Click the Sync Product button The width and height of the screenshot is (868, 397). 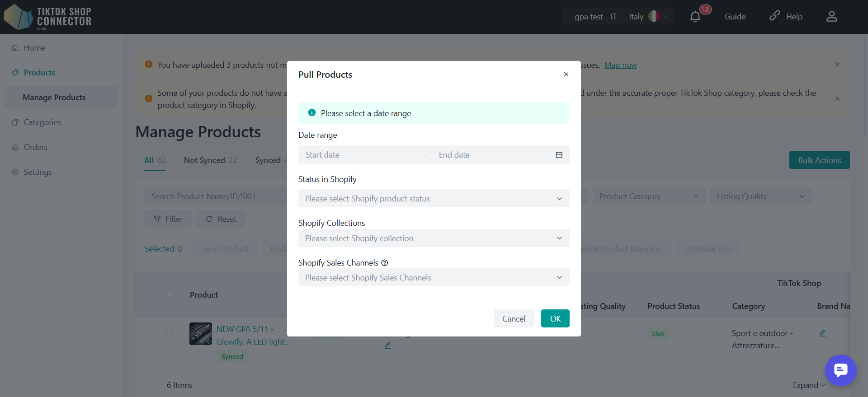pyautogui.click(x=225, y=249)
